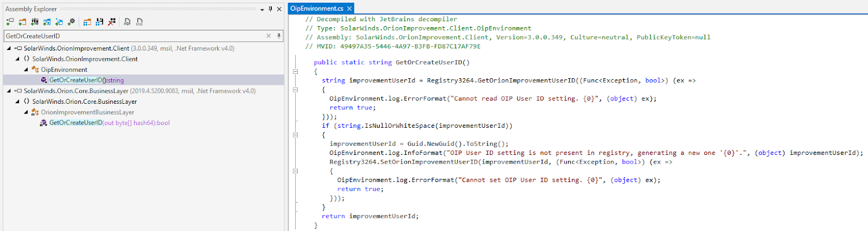Click the Assembly Explorer panel title
The width and height of the screenshot is (868, 231).
(x=31, y=9)
